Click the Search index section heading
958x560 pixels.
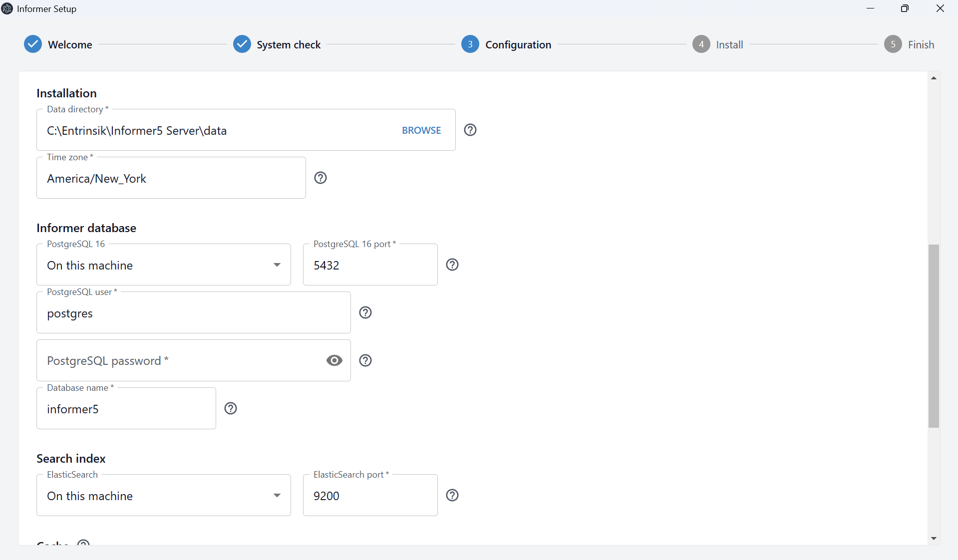[x=71, y=459]
